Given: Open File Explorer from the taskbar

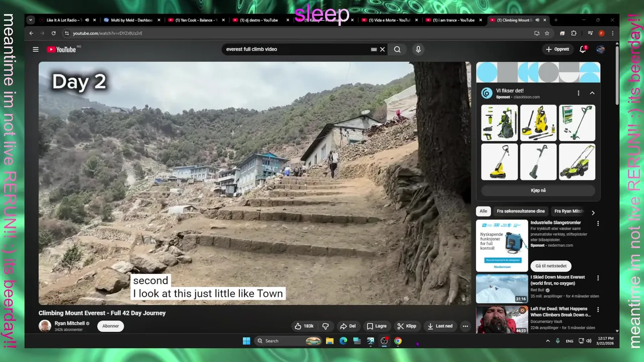Looking at the screenshot, I should (330, 341).
